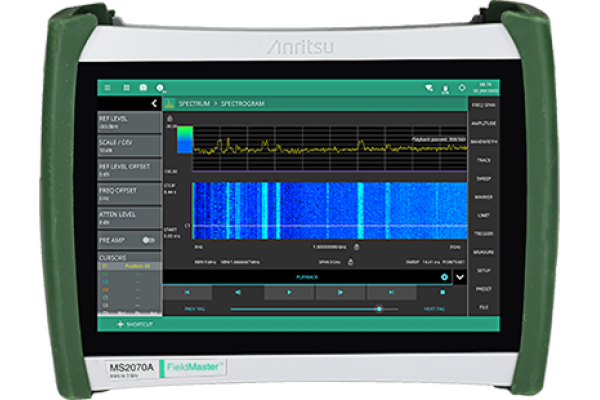The height and width of the screenshot is (400, 600).
Task: Stop playback with square button
Action: 442,292
